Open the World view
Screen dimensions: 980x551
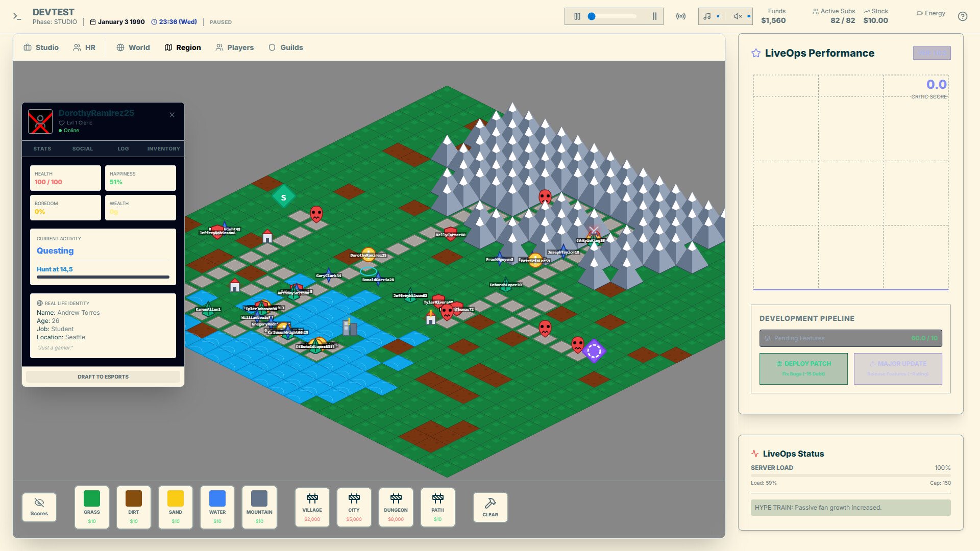pyautogui.click(x=133, y=47)
